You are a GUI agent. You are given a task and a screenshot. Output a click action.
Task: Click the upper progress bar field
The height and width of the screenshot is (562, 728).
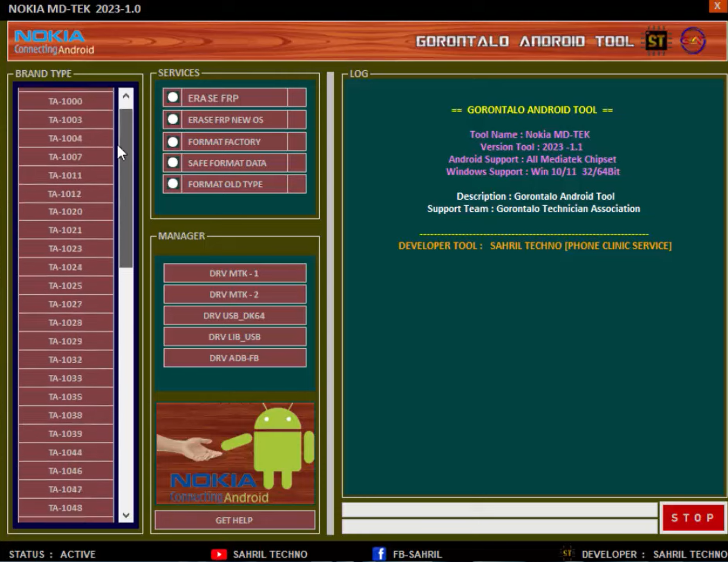499,510
